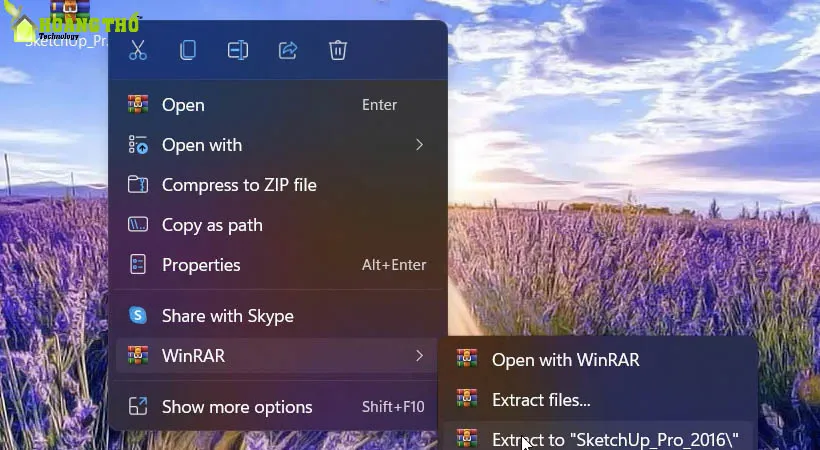Choose Share with Skype
Viewport: 820px width, 450px height.
click(x=228, y=316)
